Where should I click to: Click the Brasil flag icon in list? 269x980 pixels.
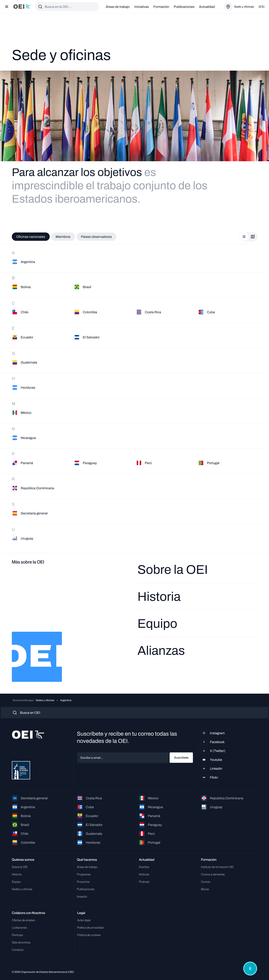coord(77,287)
